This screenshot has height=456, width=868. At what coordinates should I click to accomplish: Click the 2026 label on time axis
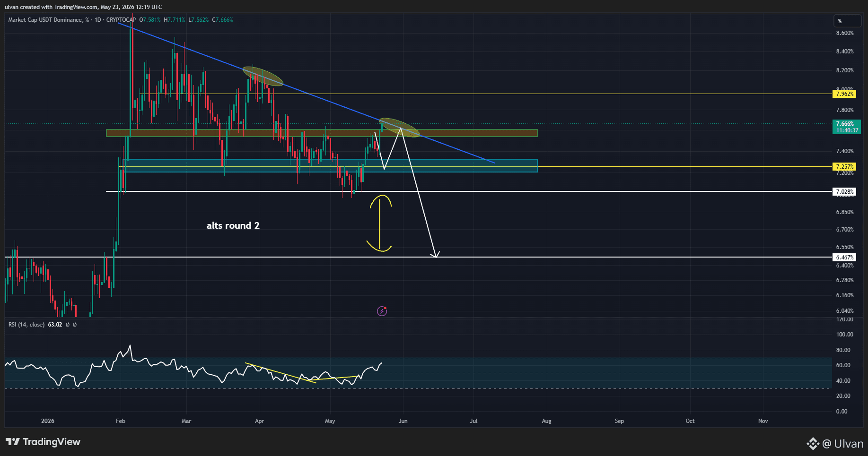click(48, 421)
